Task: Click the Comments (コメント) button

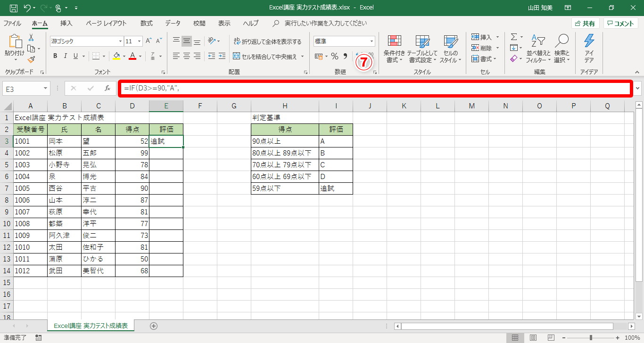Action: (x=620, y=24)
